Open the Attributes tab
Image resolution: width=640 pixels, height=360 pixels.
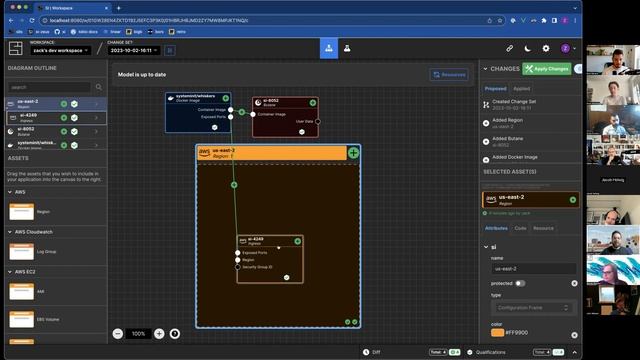coord(496,228)
